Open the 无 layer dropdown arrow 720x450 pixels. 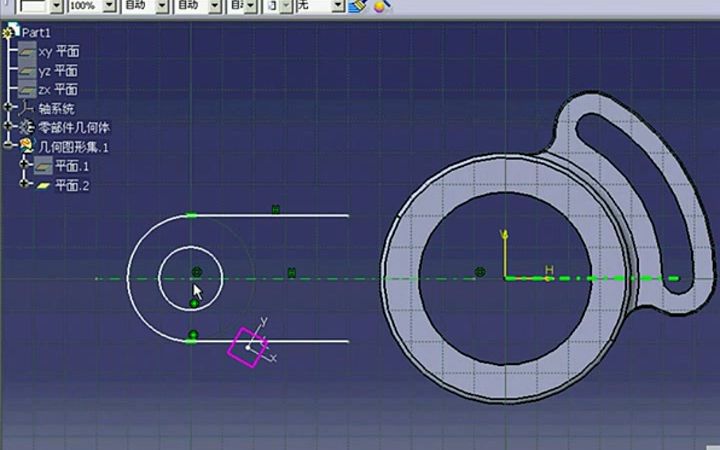338,6
